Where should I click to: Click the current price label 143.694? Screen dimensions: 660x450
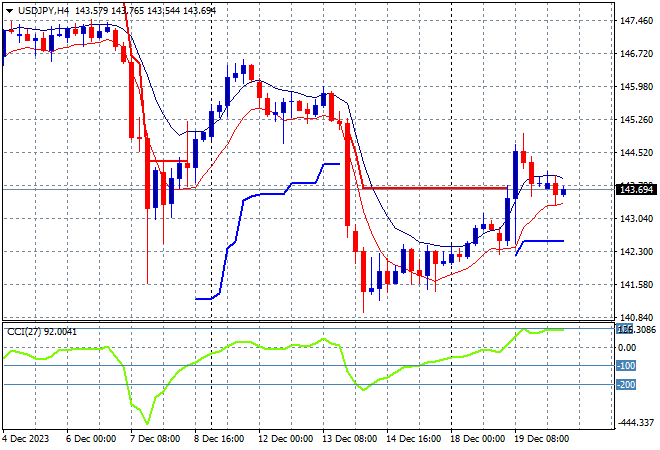[x=636, y=190]
